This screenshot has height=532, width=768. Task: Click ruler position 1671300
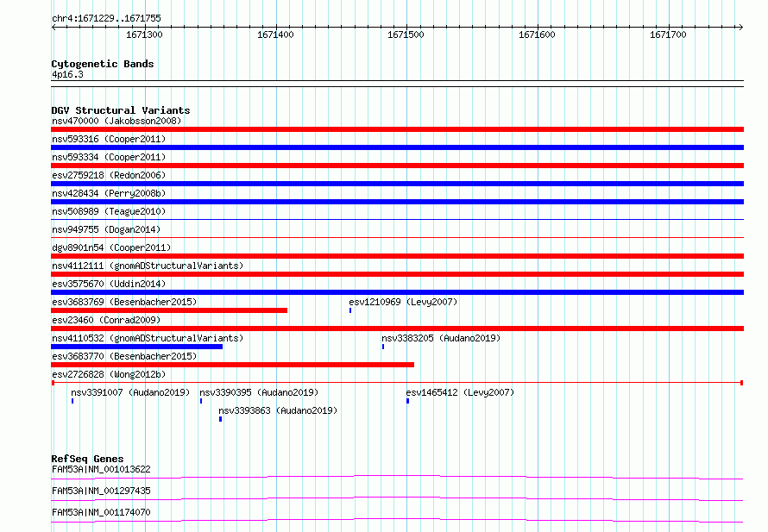coord(144,34)
